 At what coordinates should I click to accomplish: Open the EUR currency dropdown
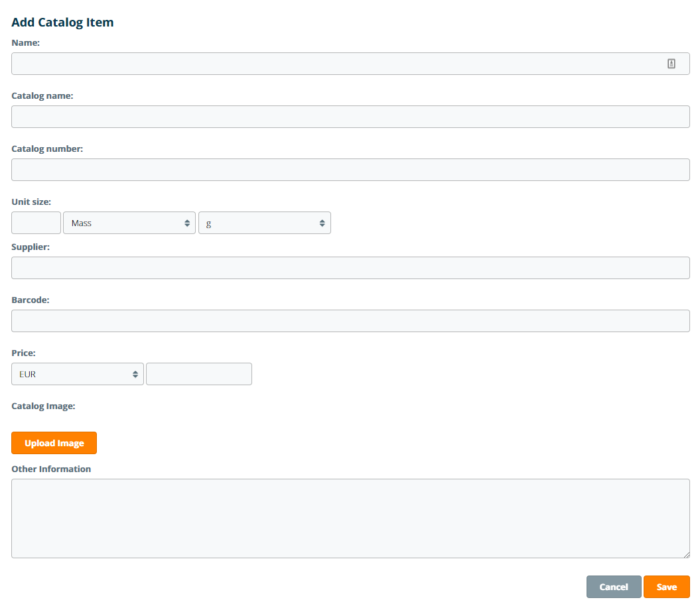77,374
